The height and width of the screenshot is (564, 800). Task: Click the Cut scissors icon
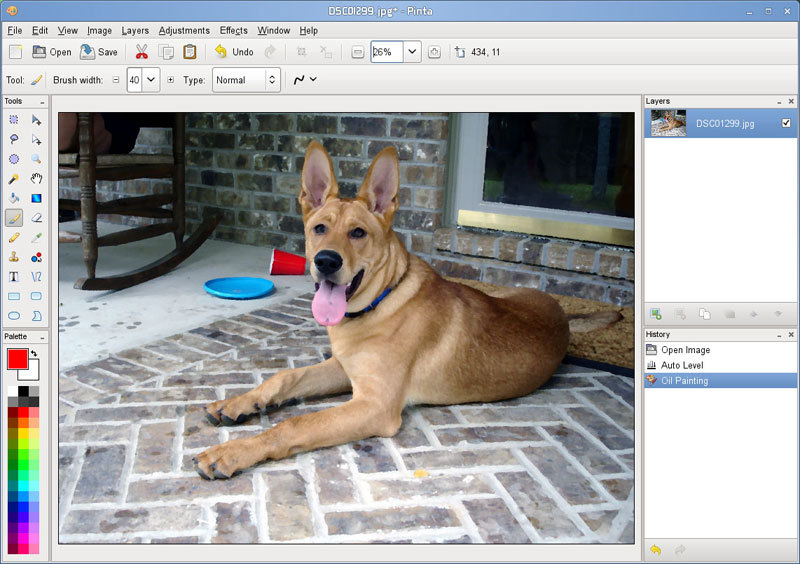point(141,52)
